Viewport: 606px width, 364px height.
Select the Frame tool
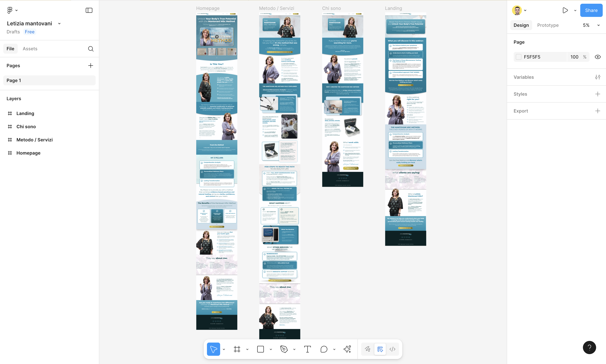[x=237, y=349]
